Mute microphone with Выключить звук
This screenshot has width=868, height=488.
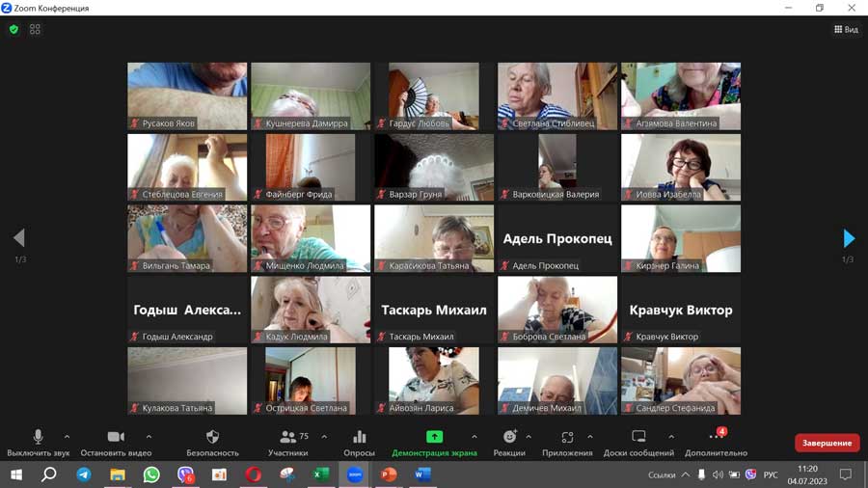tap(39, 438)
